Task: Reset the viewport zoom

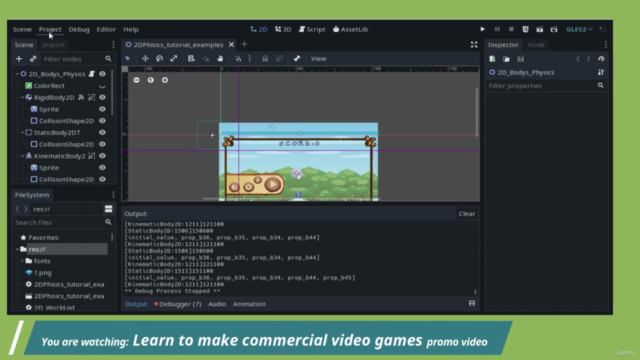Action: [x=151, y=80]
